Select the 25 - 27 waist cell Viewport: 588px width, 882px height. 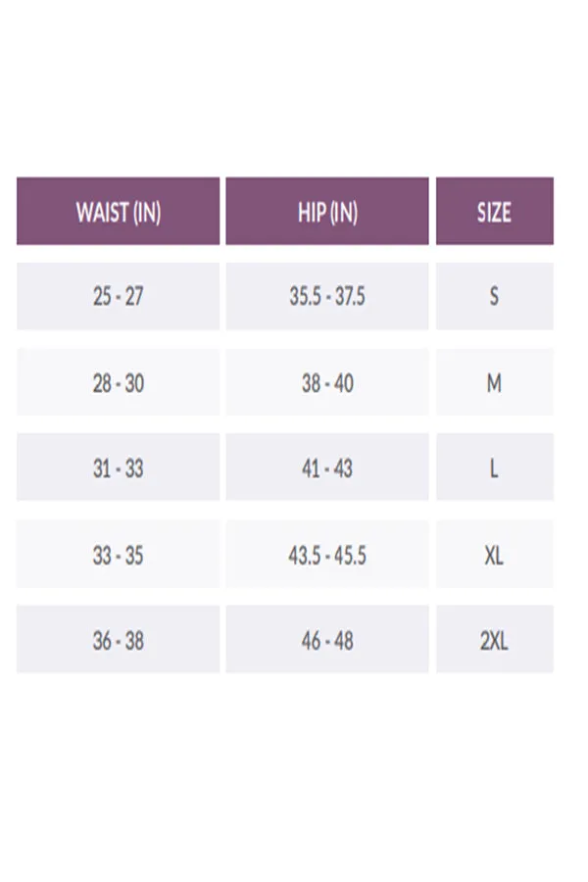tap(119, 296)
